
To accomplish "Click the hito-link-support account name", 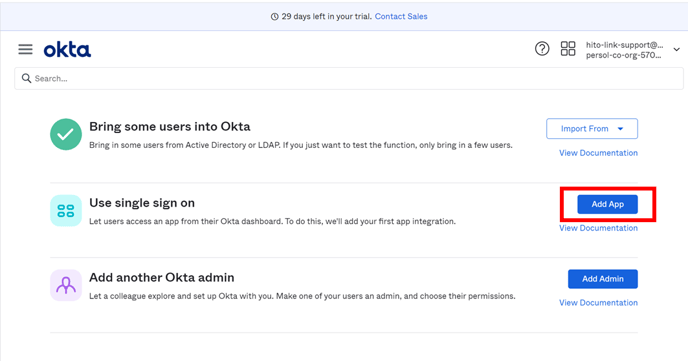I will pos(624,45).
